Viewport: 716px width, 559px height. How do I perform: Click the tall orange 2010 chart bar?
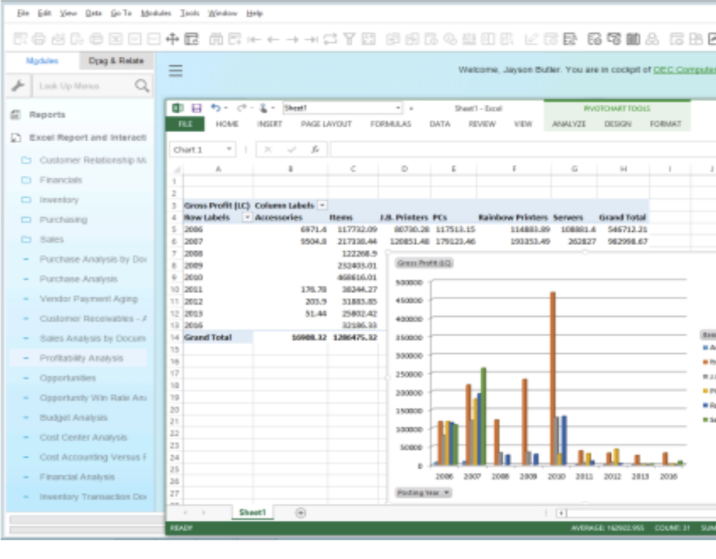(x=553, y=379)
